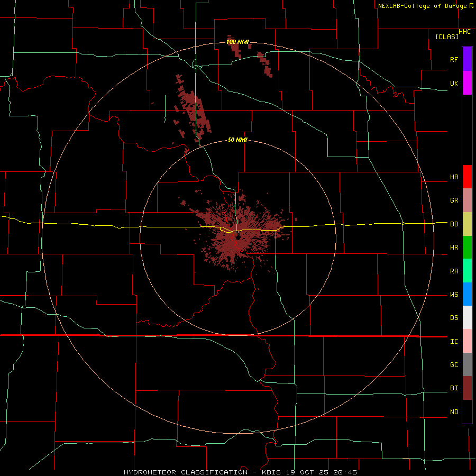Click the WS blue legend swatch

(467, 294)
